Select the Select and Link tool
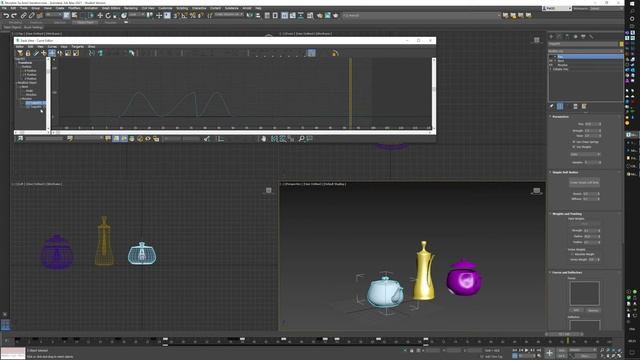640x360 pixels. [23, 16]
